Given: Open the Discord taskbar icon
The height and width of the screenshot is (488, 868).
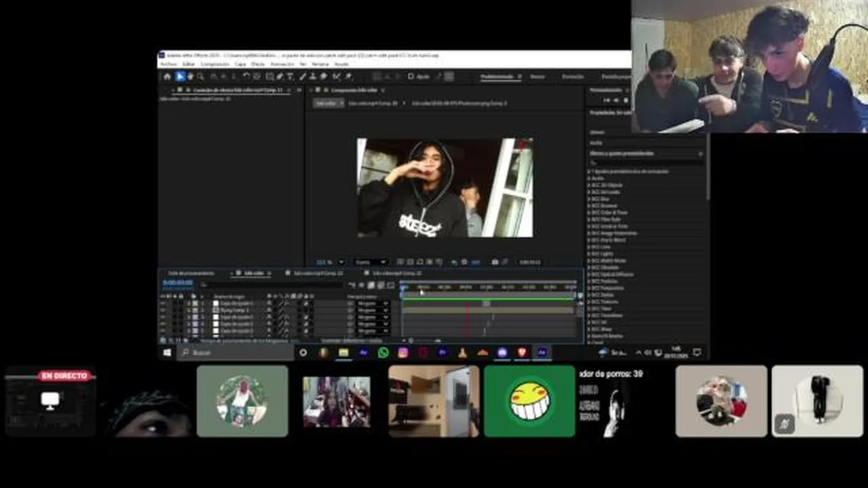Looking at the screenshot, I should tap(502, 352).
